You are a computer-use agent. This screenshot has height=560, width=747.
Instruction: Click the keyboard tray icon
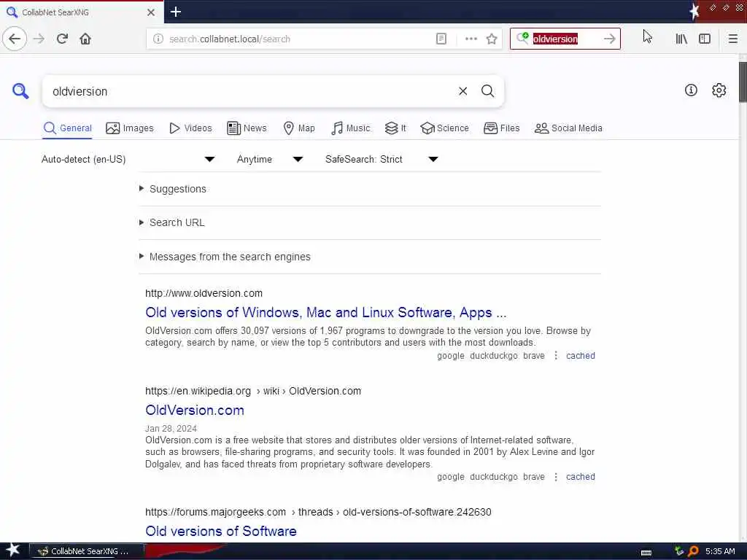point(646,552)
